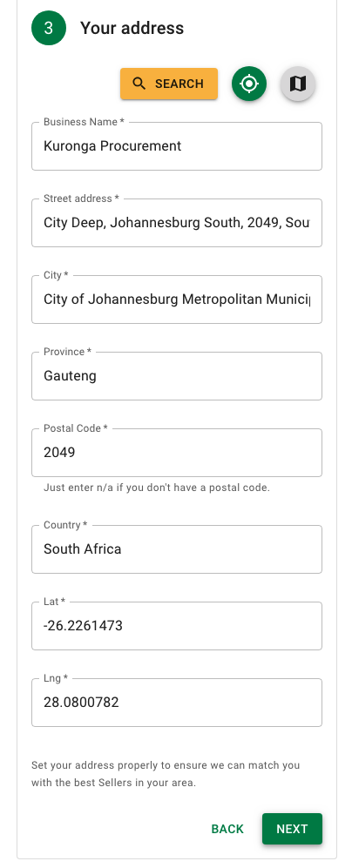Click the 'Country *' floating label
352x868 pixels.
[65, 525]
